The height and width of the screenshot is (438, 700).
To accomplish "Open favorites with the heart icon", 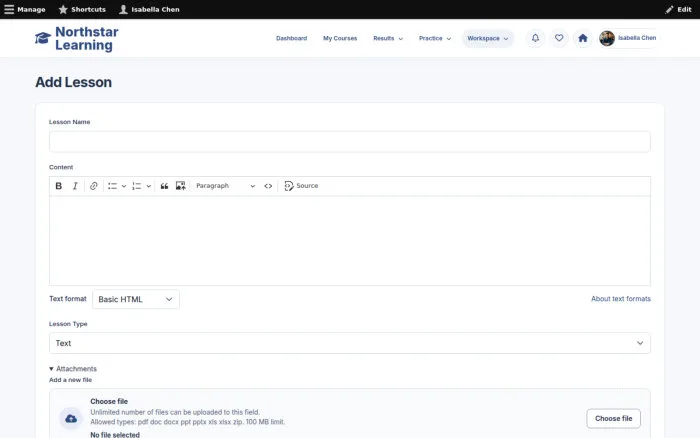I will pyautogui.click(x=559, y=38).
